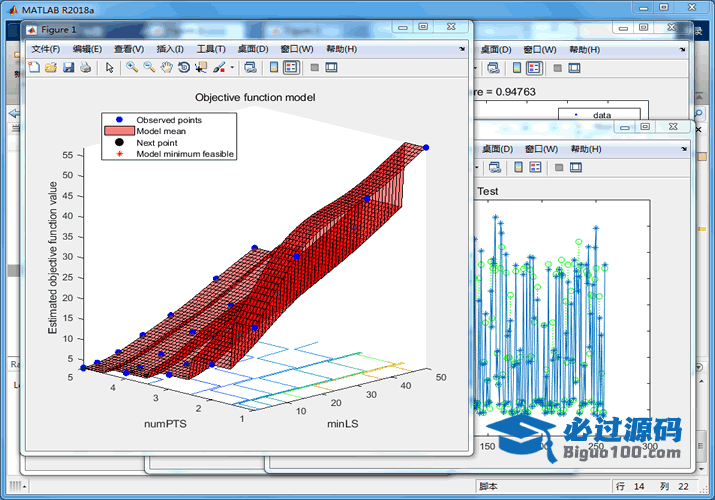Activate the Data Cursor tool
Screen dimensions: 715x500
point(201,67)
